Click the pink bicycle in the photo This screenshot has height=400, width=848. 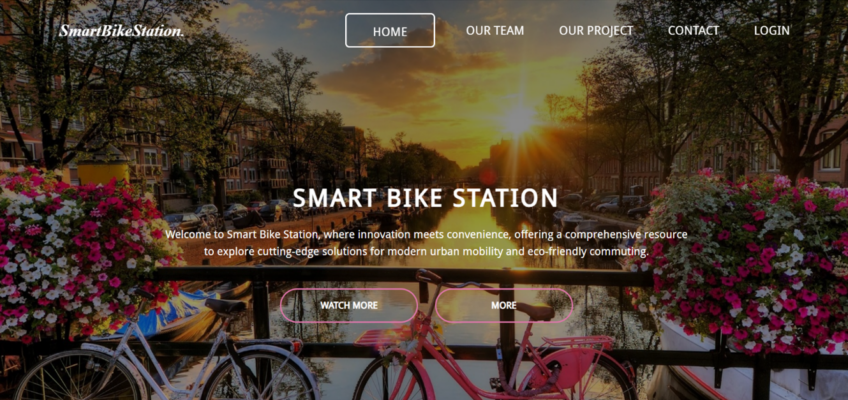[495, 343]
